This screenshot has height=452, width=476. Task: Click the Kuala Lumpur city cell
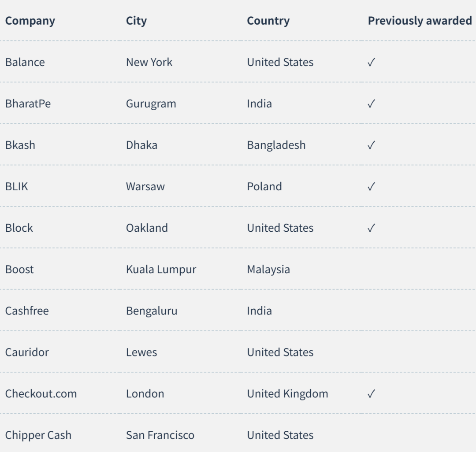[x=161, y=270]
